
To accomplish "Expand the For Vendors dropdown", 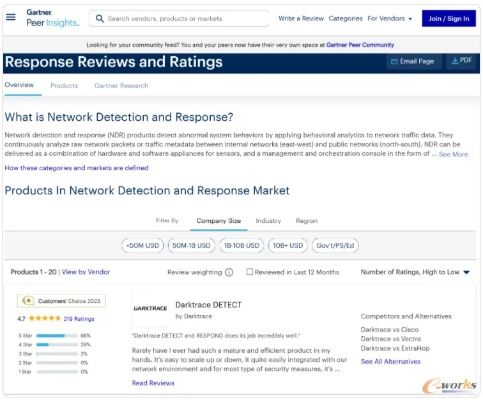I will pos(390,19).
